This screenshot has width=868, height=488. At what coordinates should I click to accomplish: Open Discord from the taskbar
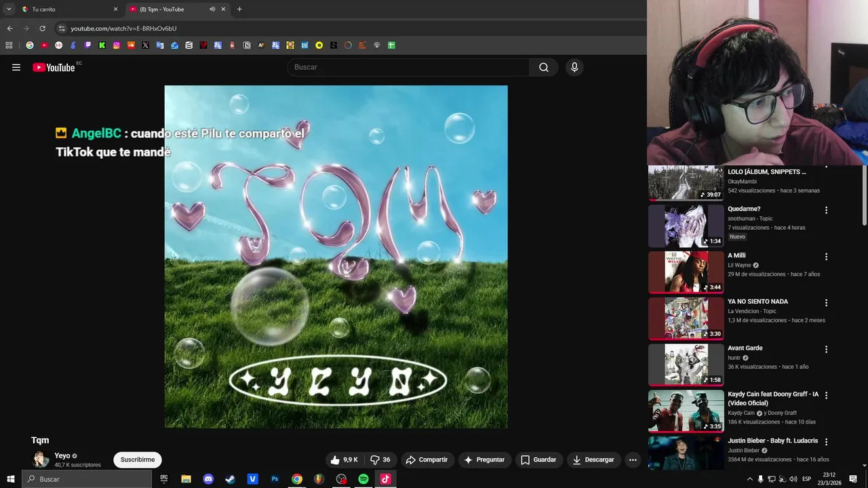click(x=208, y=479)
